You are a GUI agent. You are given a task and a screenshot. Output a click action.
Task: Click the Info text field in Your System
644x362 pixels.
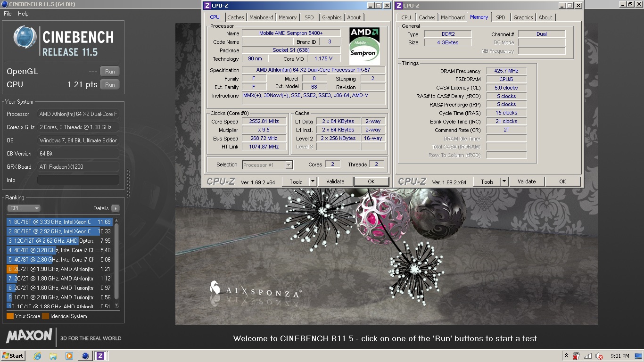tap(78, 180)
